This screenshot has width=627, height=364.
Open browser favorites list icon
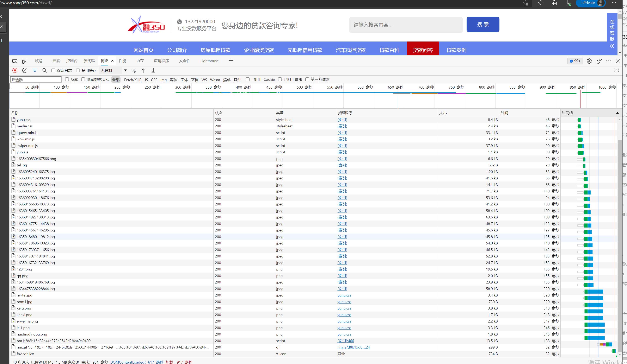click(x=540, y=3)
